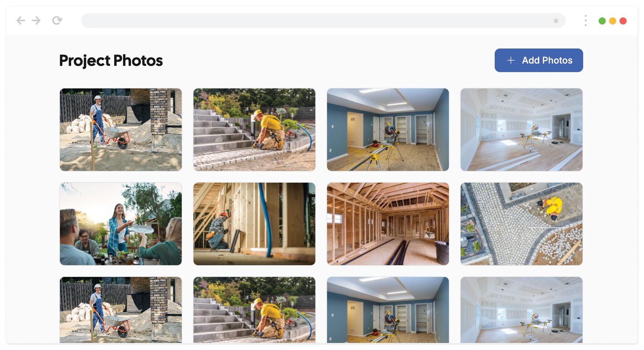
Task: Click the yellow window dot
Action: 613,21
